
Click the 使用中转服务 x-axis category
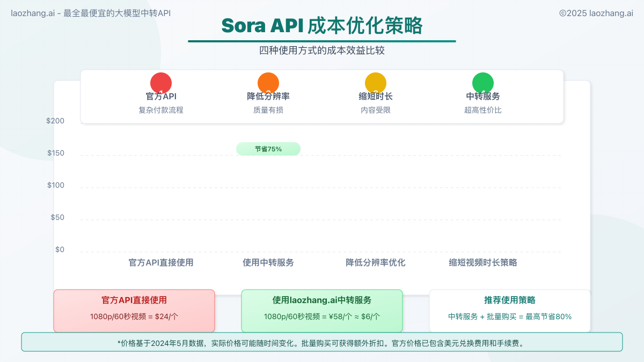click(268, 263)
